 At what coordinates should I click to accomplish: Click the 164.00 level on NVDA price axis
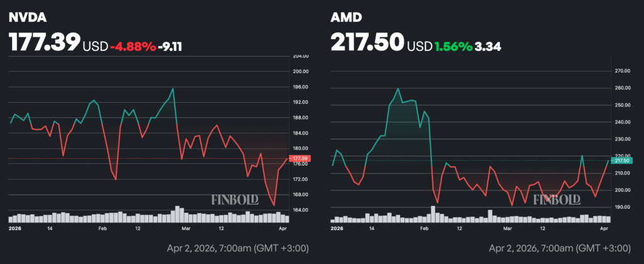(299, 210)
